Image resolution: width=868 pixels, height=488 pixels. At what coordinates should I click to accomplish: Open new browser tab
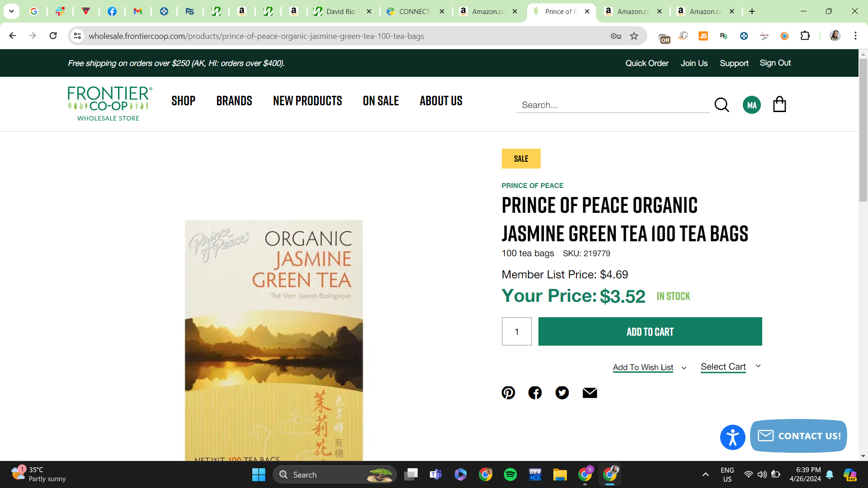[752, 11]
